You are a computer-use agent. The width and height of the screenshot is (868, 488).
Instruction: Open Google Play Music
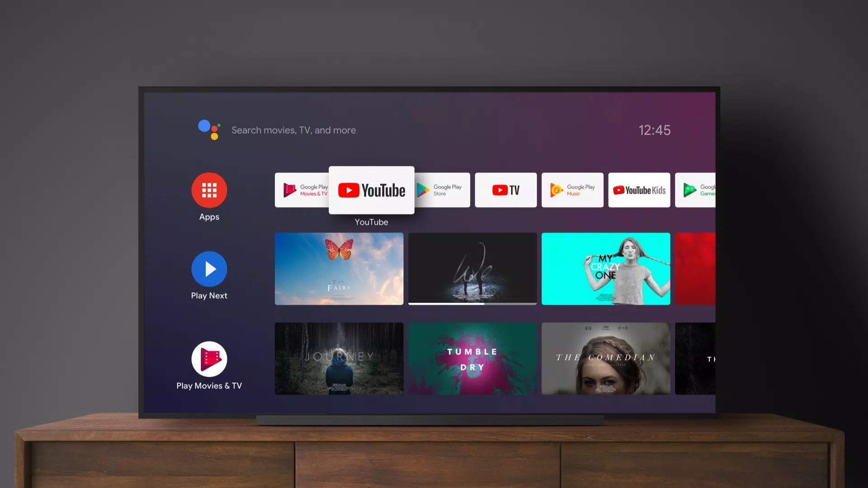click(x=572, y=190)
